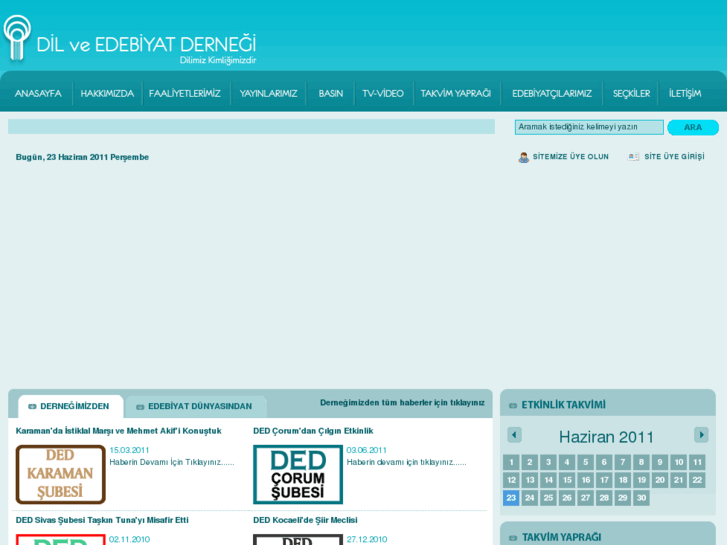Click the ARA search button

tap(693, 127)
